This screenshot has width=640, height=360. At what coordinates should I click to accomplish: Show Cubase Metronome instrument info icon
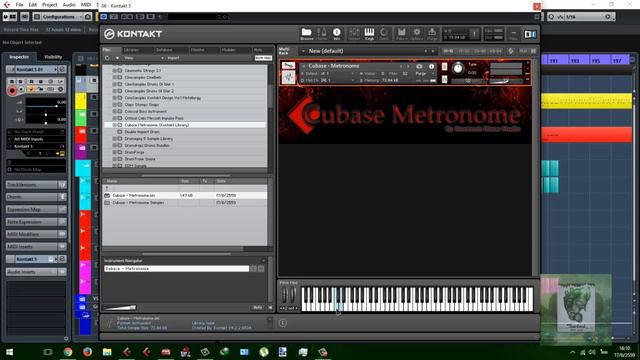click(431, 66)
